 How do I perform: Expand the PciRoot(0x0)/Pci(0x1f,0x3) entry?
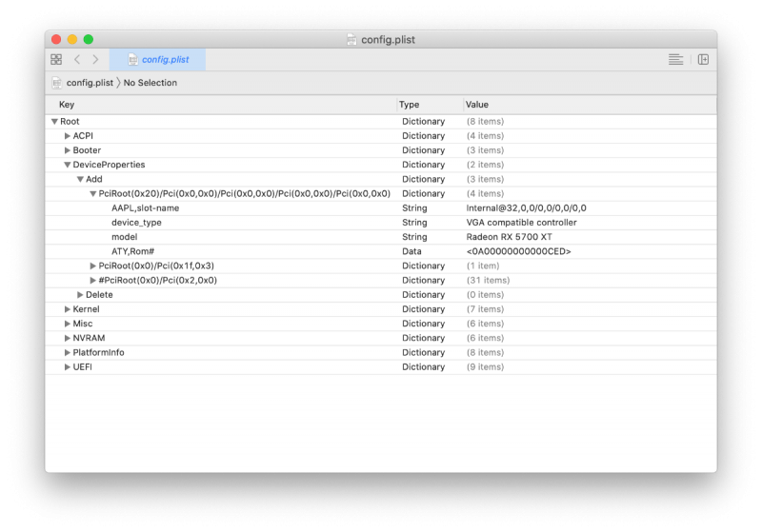[x=93, y=266]
